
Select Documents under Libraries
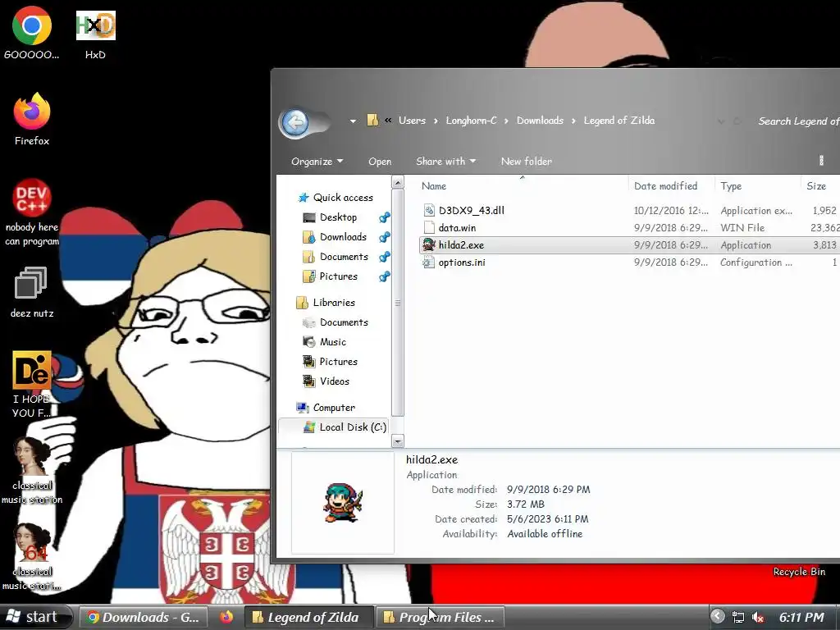click(344, 322)
